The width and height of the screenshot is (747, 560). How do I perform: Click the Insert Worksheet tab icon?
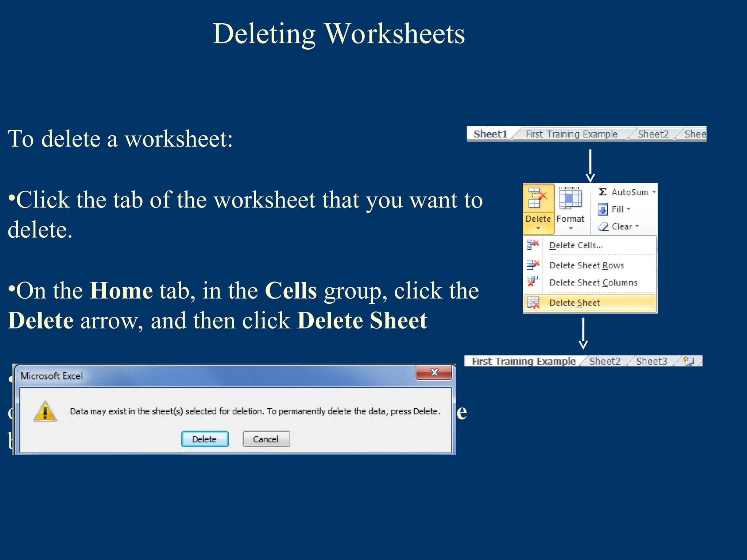(688, 361)
